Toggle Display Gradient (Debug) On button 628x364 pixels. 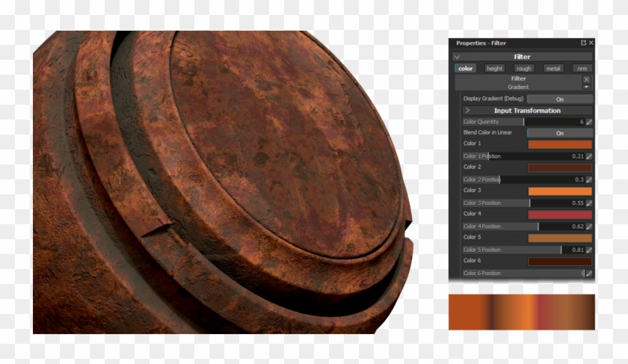[x=560, y=99]
